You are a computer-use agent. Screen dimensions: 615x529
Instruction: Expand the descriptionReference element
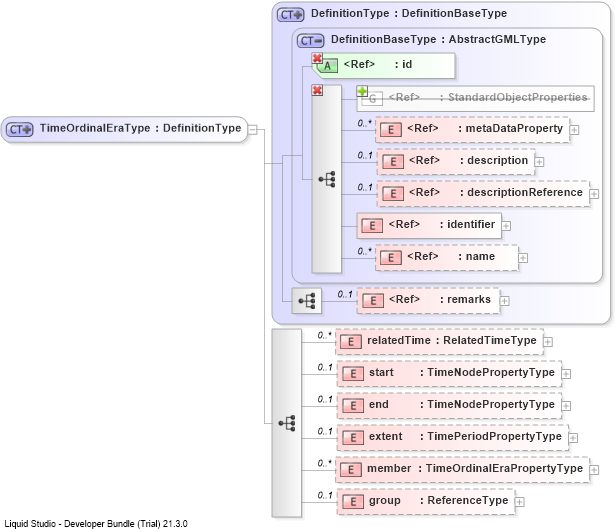point(594,194)
